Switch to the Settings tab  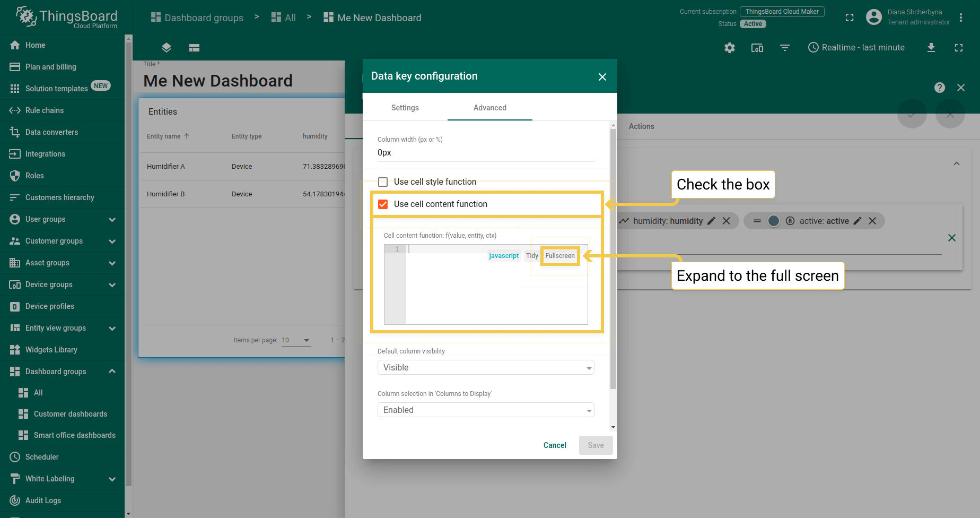click(x=405, y=108)
